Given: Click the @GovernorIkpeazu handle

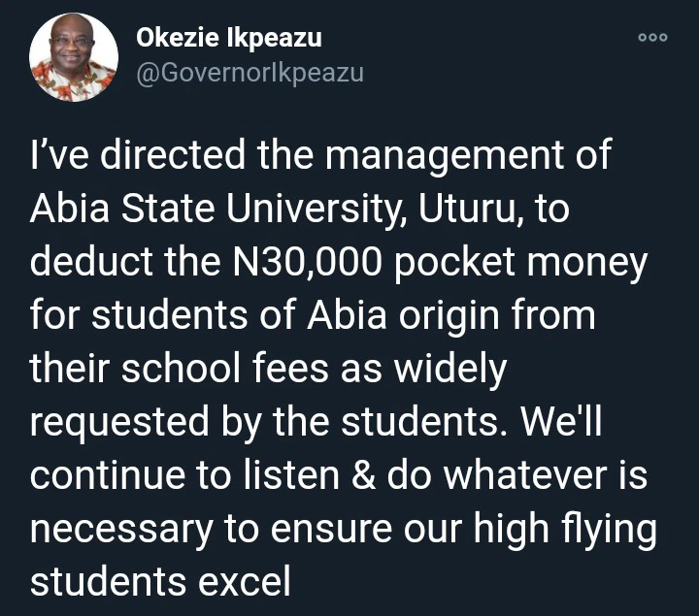Looking at the screenshot, I should 250,73.
